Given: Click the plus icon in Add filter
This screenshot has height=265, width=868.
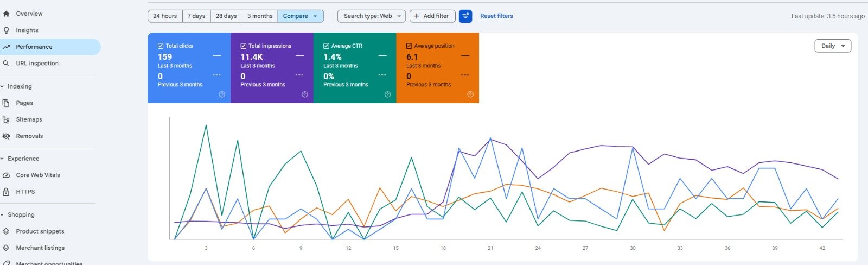Looking at the screenshot, I should 417,16.
